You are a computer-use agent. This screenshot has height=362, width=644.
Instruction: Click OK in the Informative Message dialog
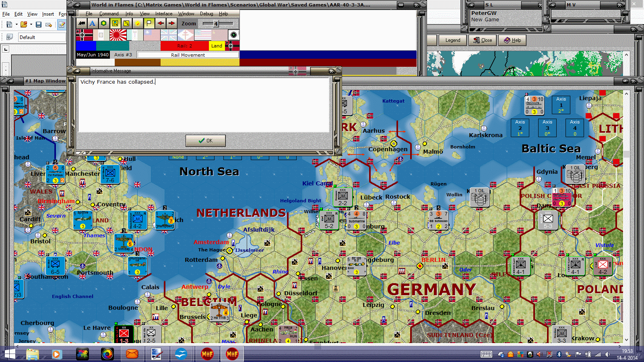(x=205, y=140)
